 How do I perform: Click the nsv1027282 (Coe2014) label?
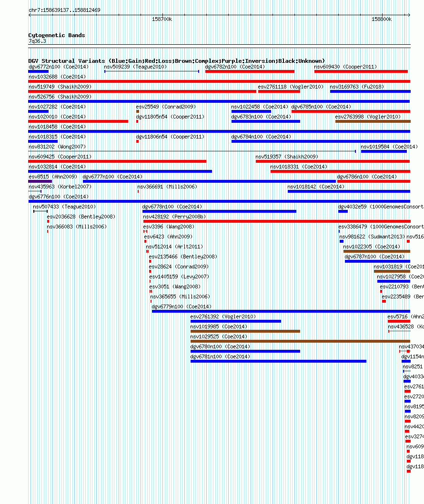57,107
